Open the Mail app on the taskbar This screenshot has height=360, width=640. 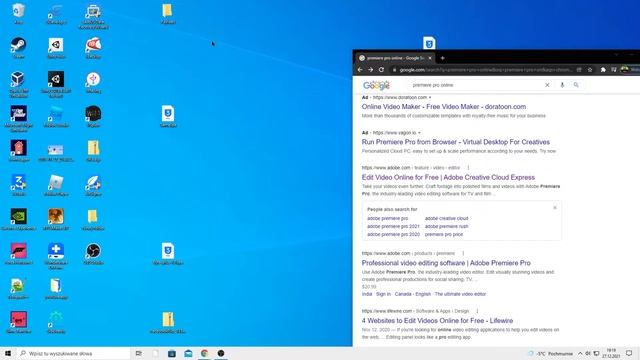coord(188,353)
